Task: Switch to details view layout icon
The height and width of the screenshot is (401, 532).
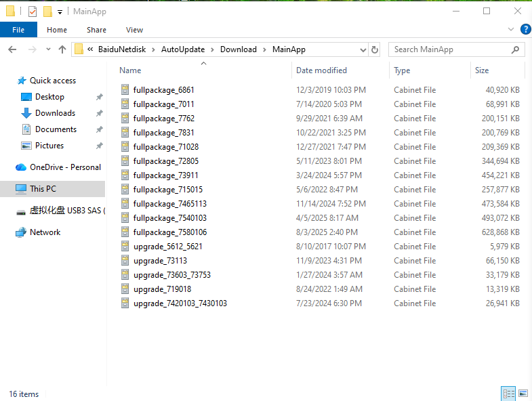Action: (x=508, y=394)
